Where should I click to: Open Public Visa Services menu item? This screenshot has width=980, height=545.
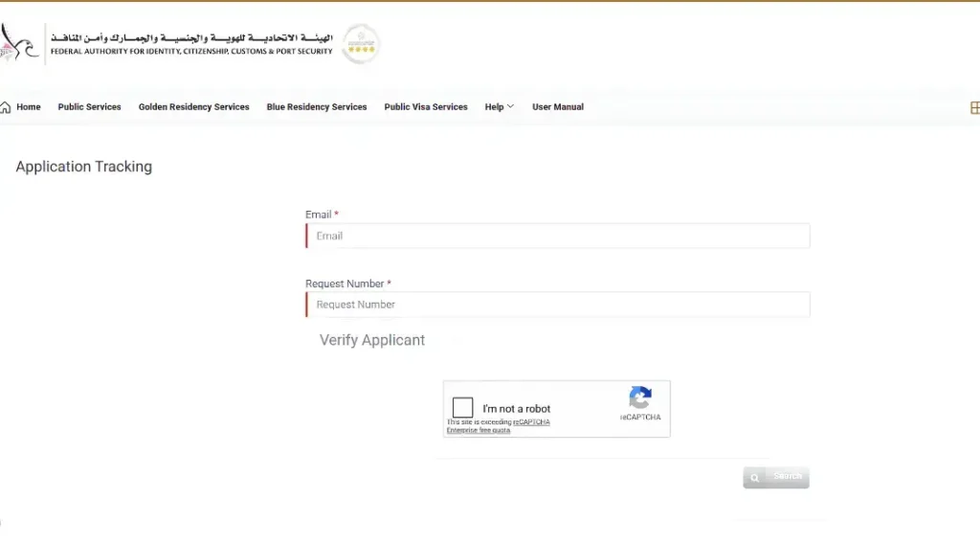pos(426,107)
